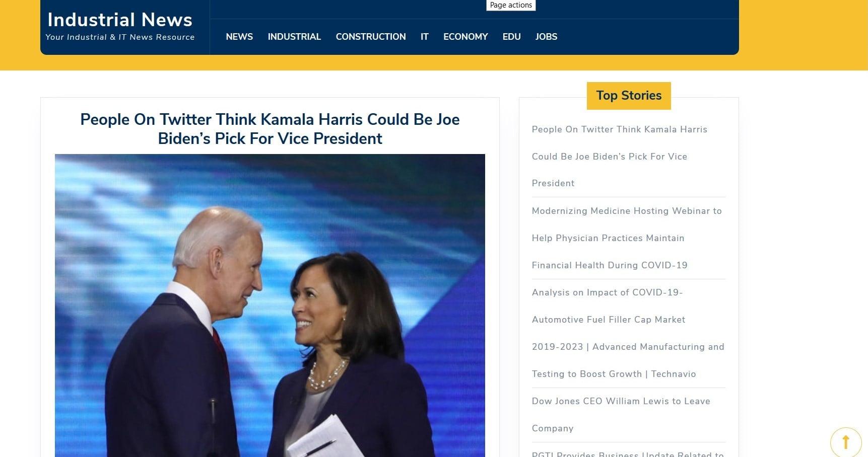Open the JOBS menu item
868x457 pixels.
[546, 37]
